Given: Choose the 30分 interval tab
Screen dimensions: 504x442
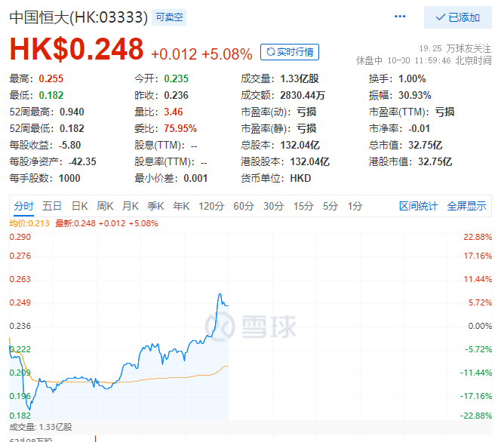Looking at the screenshot, I should coord(274,206).
